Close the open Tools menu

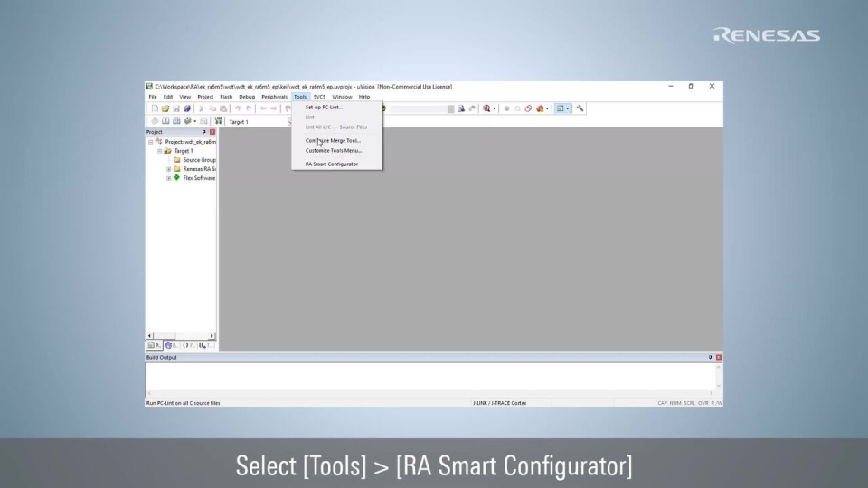click(300, 97)
